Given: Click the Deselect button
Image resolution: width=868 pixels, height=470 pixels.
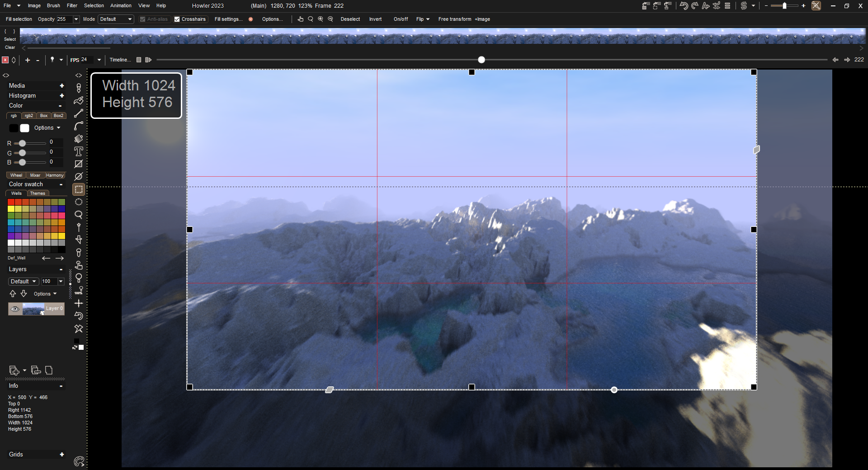Looking at the screenshot, I should click(x=350, y=19).
